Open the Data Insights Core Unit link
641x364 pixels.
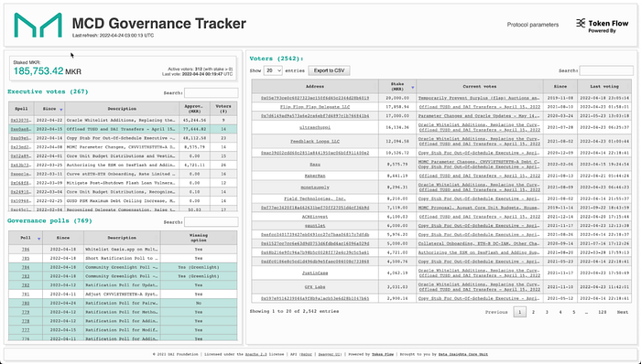tap(462, 354)
